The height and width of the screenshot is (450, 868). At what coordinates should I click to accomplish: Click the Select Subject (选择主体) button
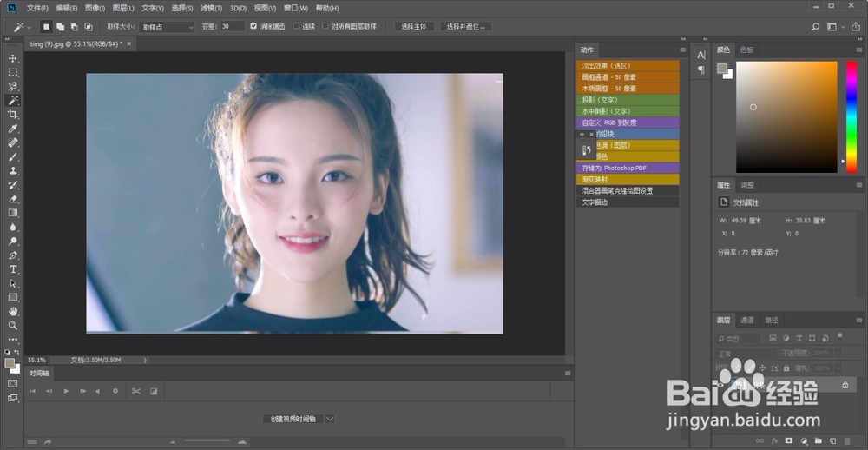(414, 27)
